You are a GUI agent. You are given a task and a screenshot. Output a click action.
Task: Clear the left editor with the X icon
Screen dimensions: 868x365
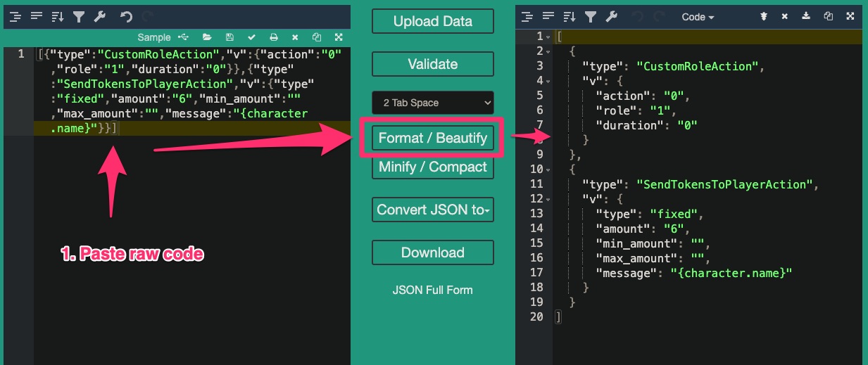tap(295, 37)
